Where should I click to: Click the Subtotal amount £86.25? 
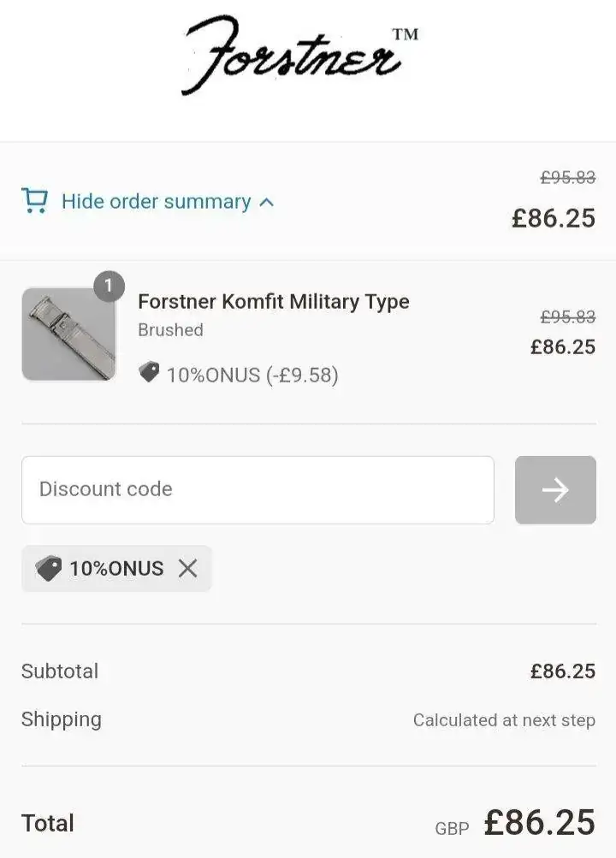[x=562, y=672]
